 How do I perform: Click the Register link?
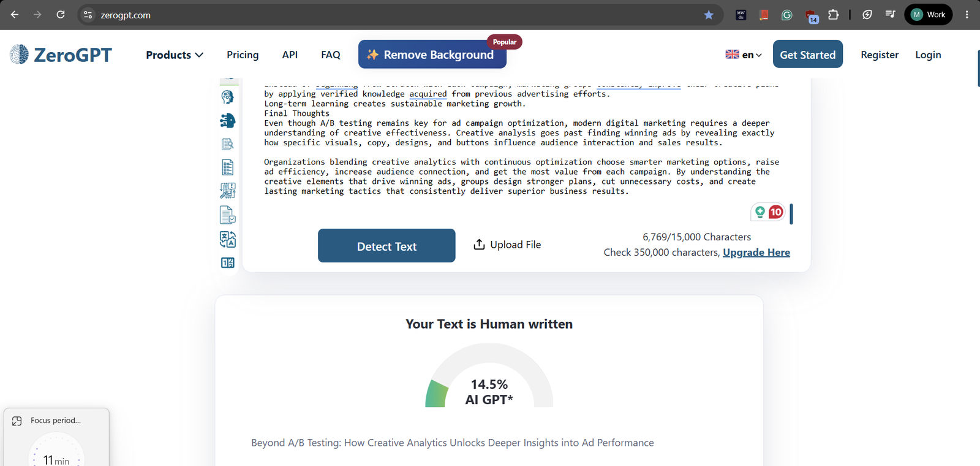tap(880, 55)
